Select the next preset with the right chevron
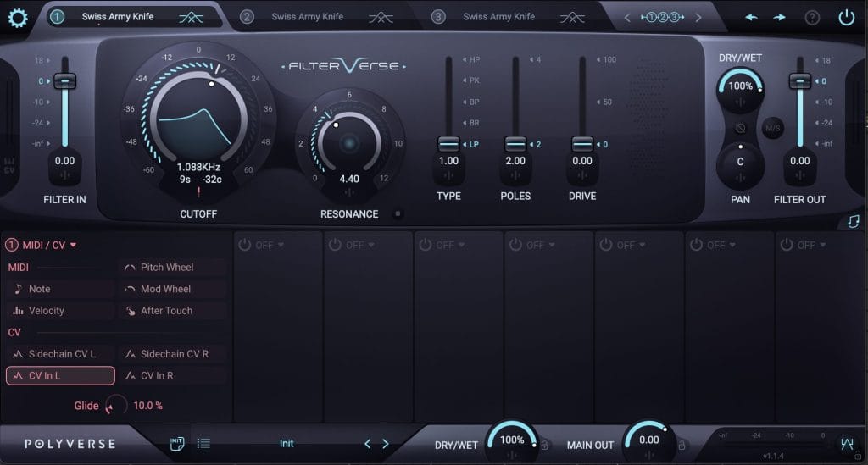 pyautogui.click(x=386, y=443)
